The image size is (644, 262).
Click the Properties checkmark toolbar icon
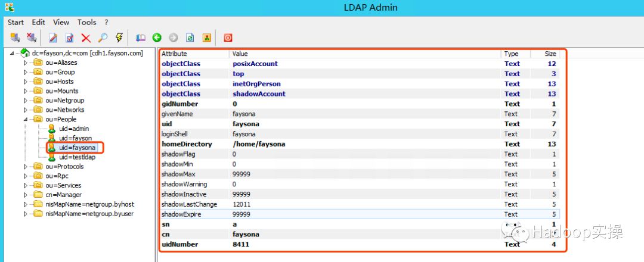(x=69, y=38)
